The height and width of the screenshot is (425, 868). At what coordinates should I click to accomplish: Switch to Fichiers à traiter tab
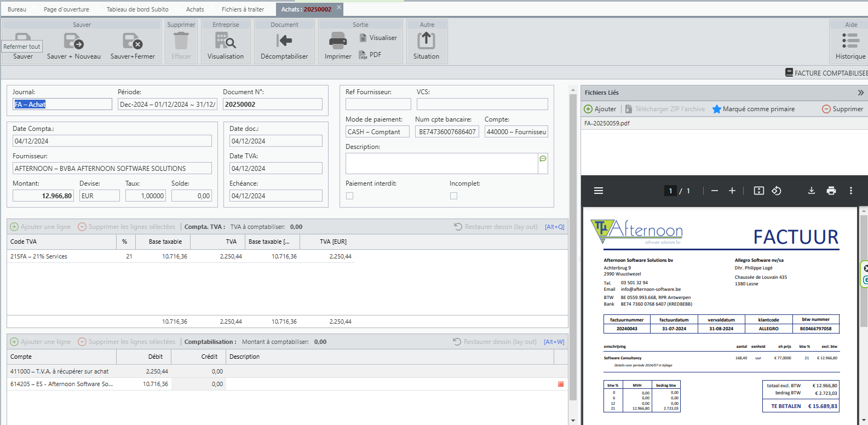coord(243,9)
